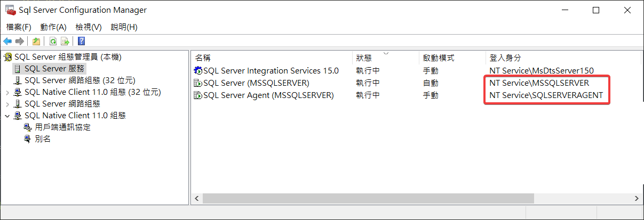Click the Forward arrow toolbar icon

coord(20,41)
